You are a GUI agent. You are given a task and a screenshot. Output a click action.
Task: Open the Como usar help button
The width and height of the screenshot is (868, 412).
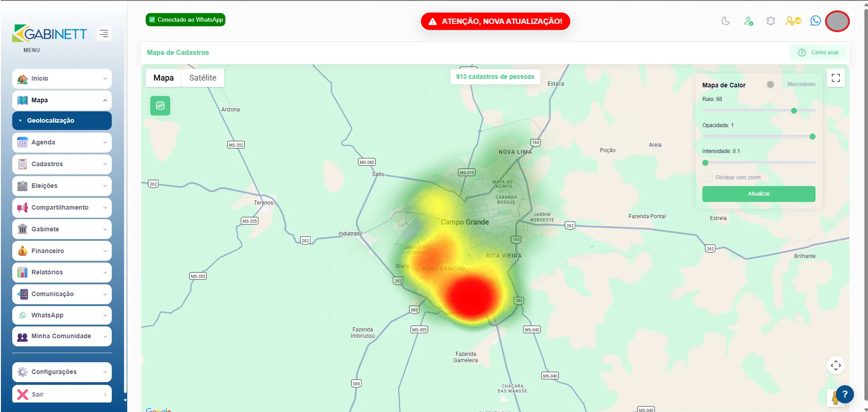[819, 53]
